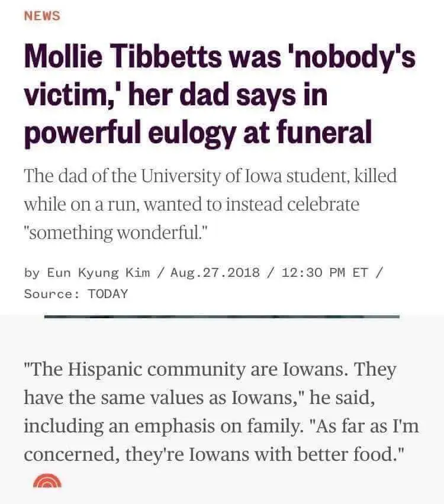Screen dimensions: 444x504
Task: Click the thin image strip below byline
Action: tap(221, 316)
